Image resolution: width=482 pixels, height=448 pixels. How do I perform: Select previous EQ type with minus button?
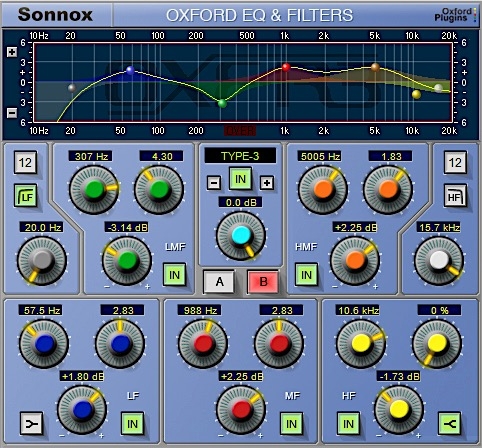click(x=214, y=183)
